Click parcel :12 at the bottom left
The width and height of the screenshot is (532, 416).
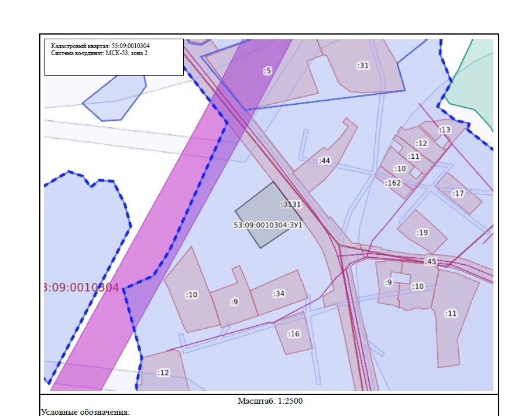coord(163,373)
